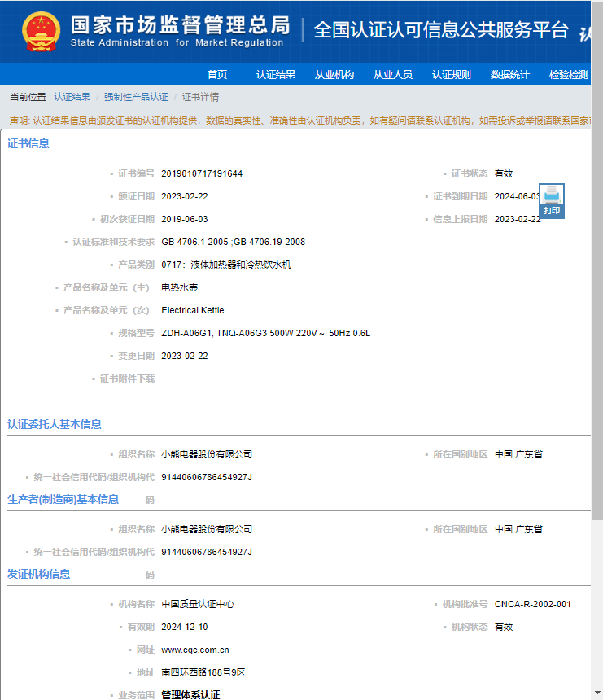Screen dimensions: 603x700
Task: Select certificate number 2019010717191644
Action: click(202, 173)
